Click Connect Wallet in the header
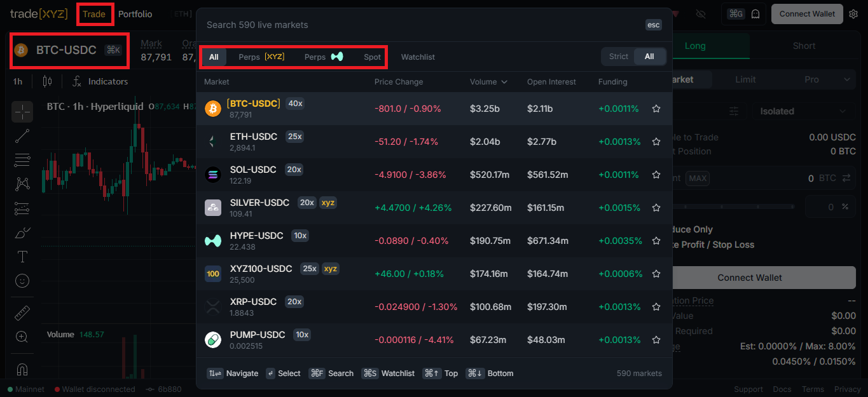 point(807,14)
